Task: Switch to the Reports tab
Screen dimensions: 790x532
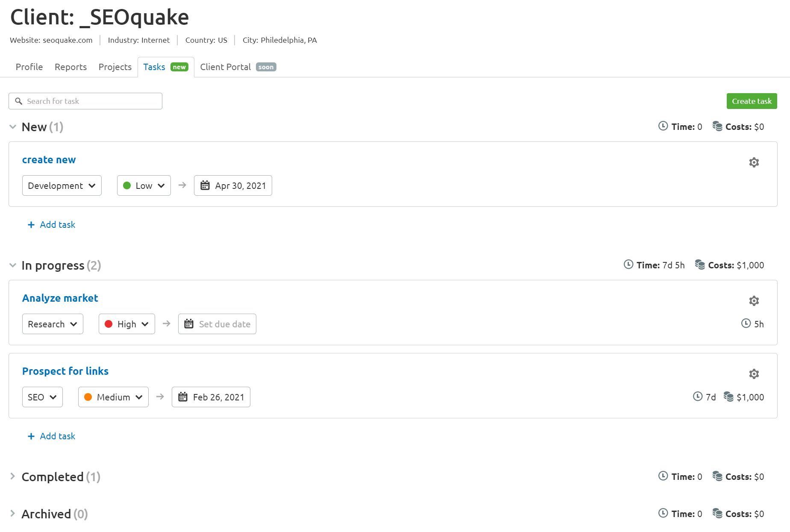Action: tap(70, 67)
